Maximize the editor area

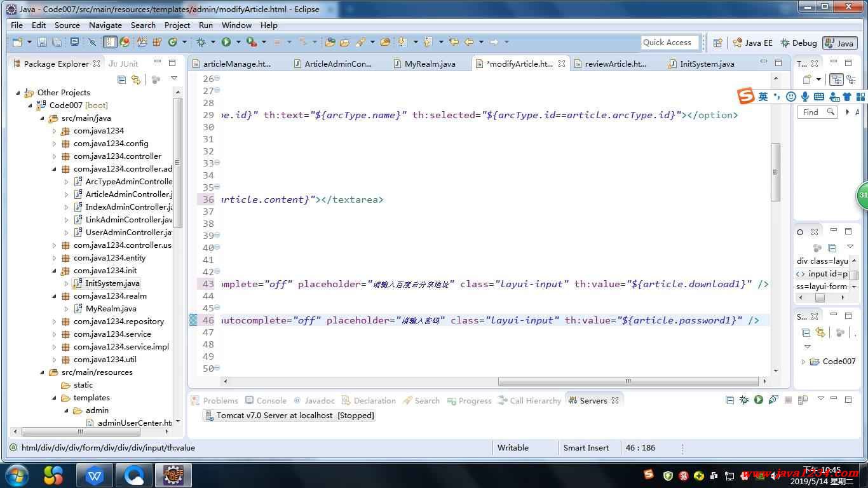[778, 63]
